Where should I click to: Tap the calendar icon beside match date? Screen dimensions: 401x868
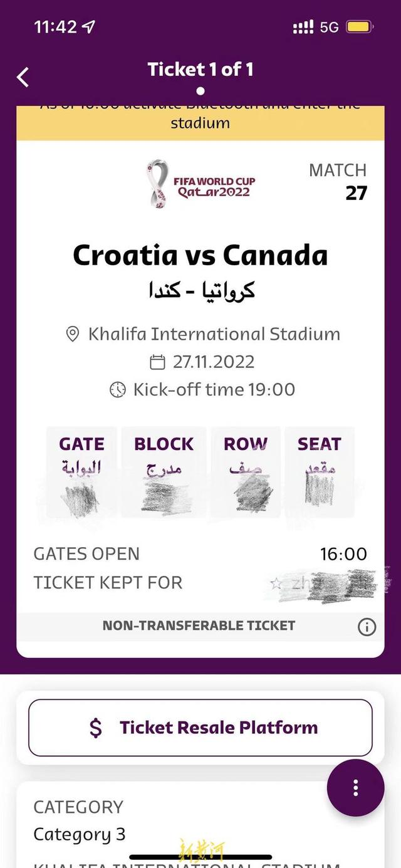point(157,362)
